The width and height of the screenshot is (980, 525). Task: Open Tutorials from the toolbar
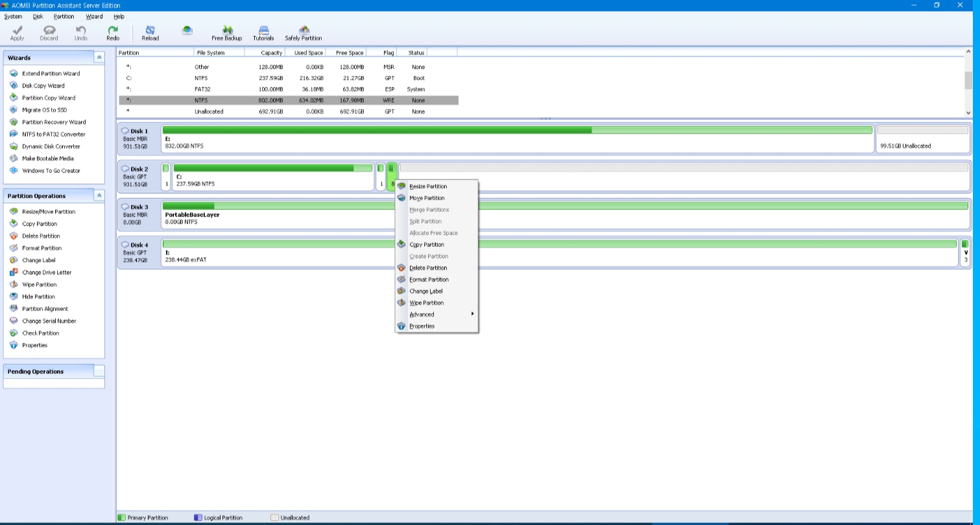tap(263, 33)
